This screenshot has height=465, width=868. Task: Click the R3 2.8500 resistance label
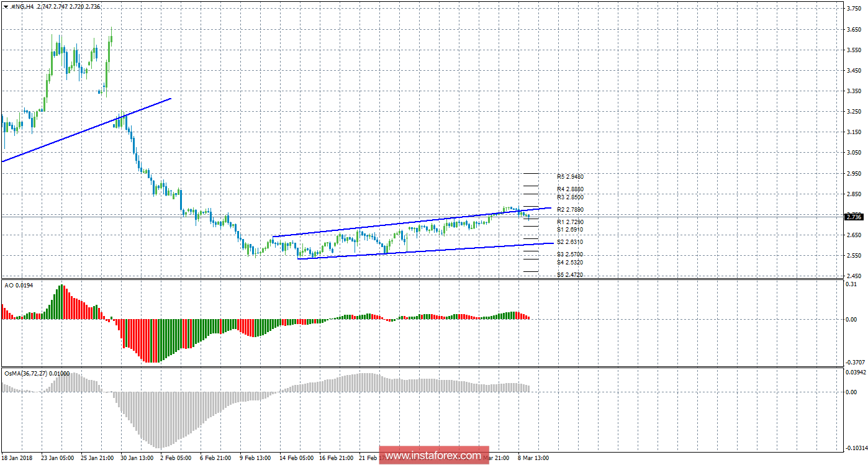569,197
